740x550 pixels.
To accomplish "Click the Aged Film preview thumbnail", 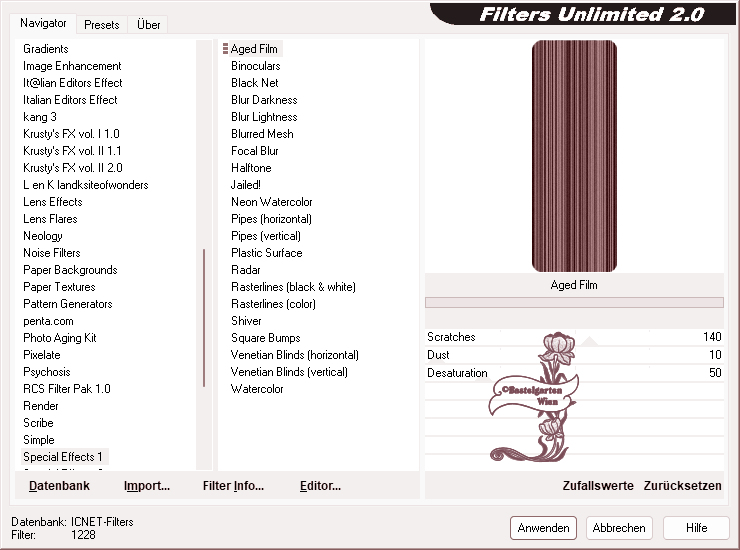I will point(574,156).
